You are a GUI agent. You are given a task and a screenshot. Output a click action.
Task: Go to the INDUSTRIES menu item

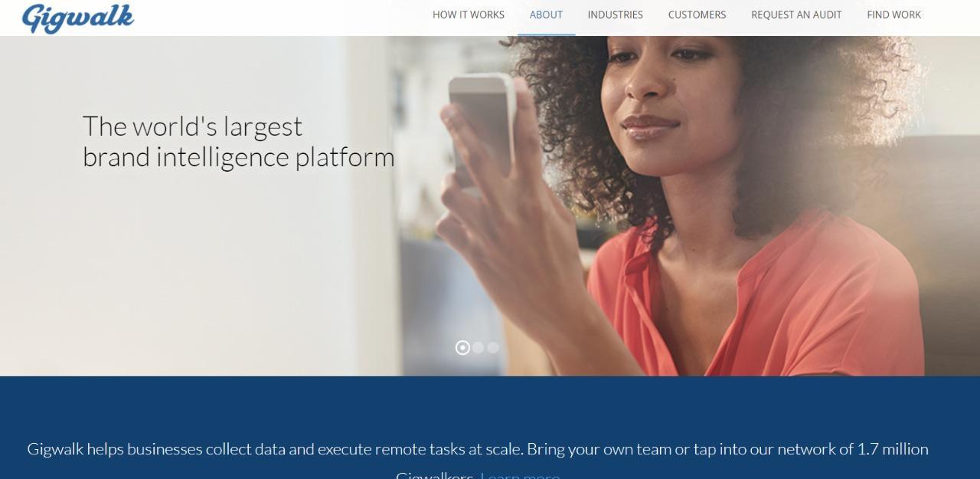616,15
